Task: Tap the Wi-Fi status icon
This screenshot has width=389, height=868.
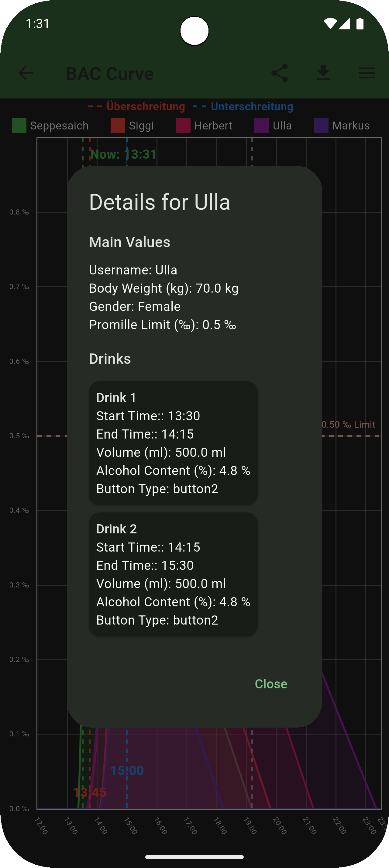Action: tap(330, 24)
